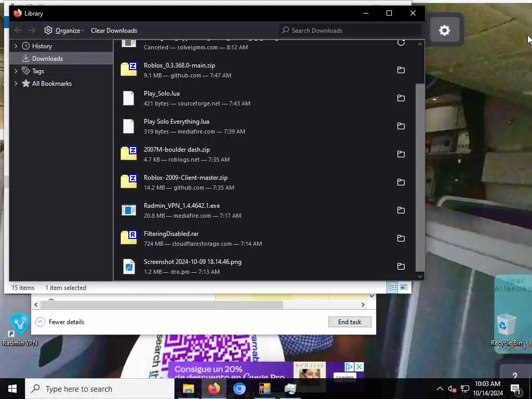Select the FilteringDisabled.rar download name
The height and width of the screenshot is (399, 532).
pos(171,233)
